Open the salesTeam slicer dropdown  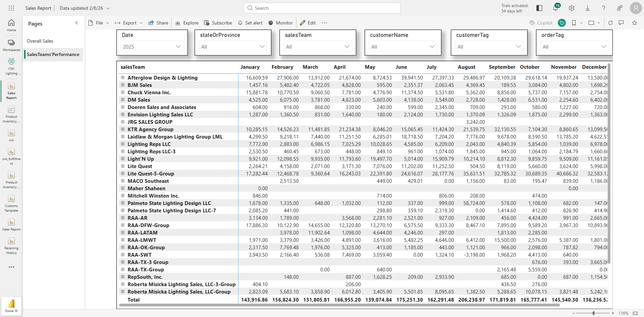point(318,47)
